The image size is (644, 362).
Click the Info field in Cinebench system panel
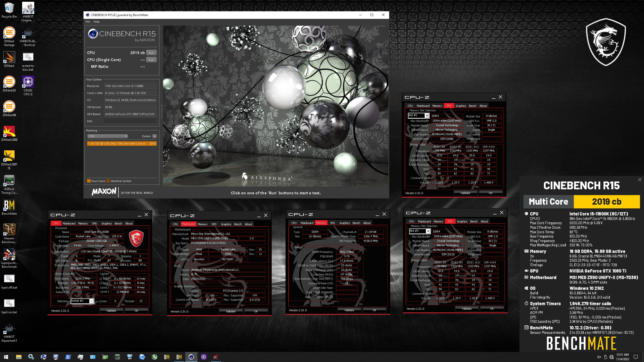point(130,121)
